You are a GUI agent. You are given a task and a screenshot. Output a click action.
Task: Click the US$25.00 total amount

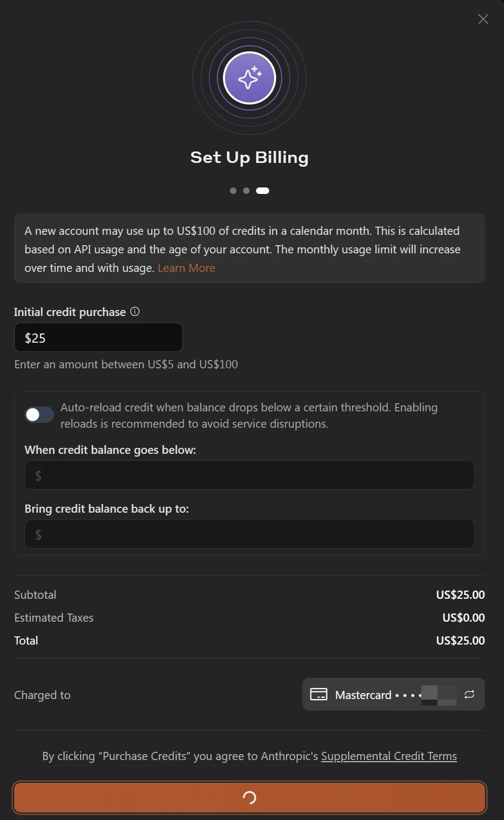tap(460, 641)
